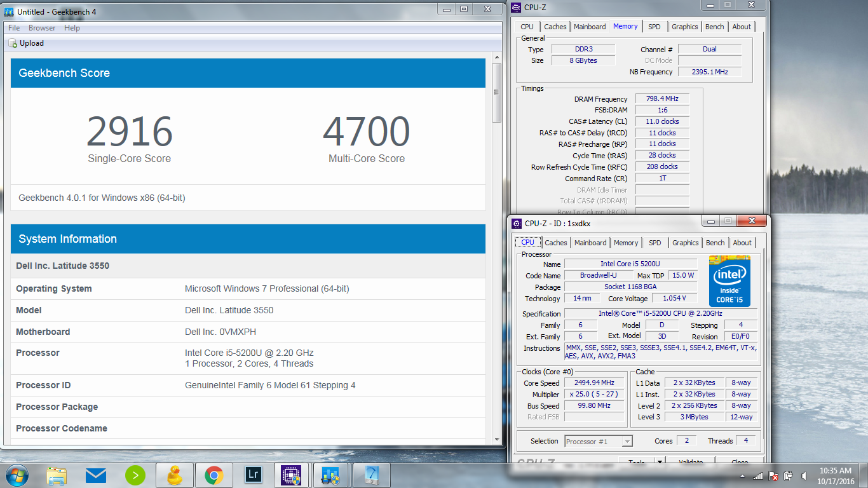Click the CPU-Z ID 1sxdkx title icon

[517, 223]
